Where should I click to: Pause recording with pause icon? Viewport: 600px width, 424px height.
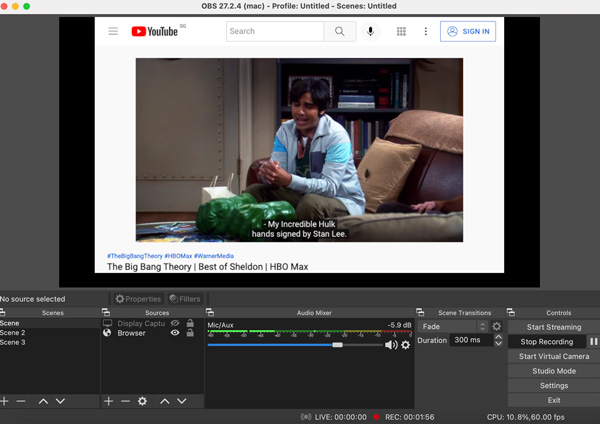(x=593, y=341)
